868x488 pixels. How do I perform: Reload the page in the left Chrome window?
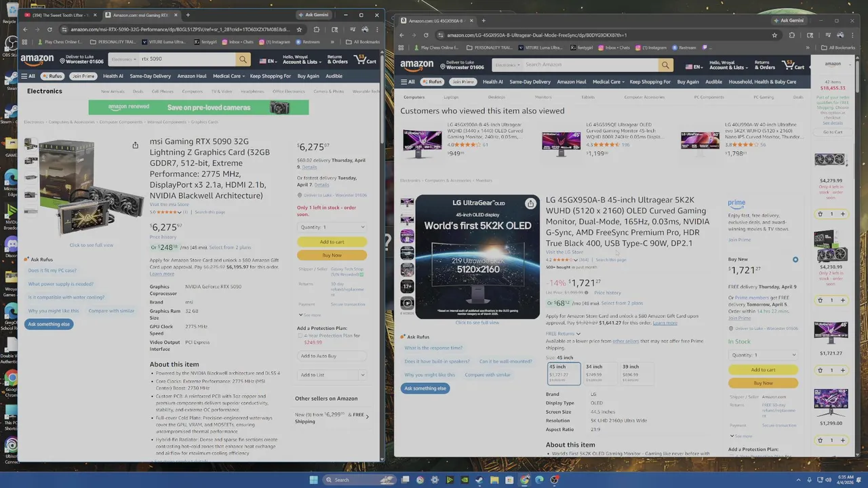point(50,29)
